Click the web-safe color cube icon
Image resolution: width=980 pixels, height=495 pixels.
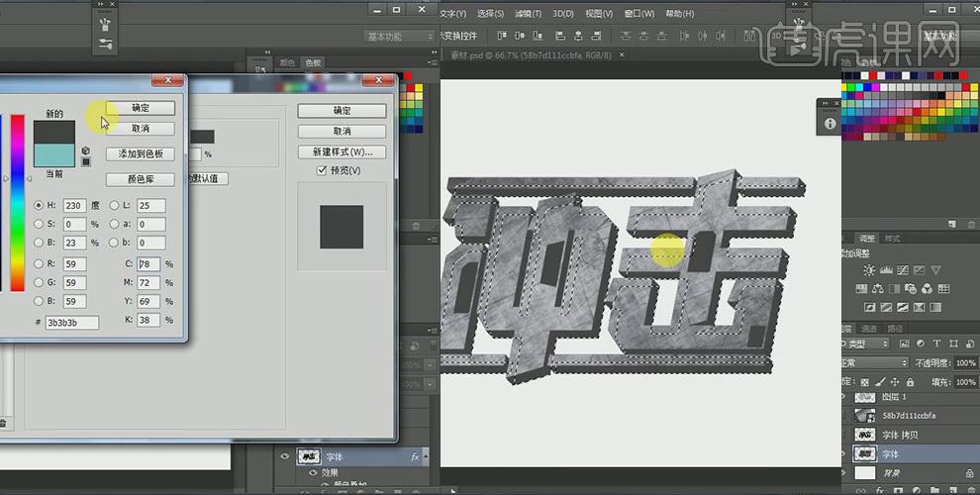pos(86,150)
